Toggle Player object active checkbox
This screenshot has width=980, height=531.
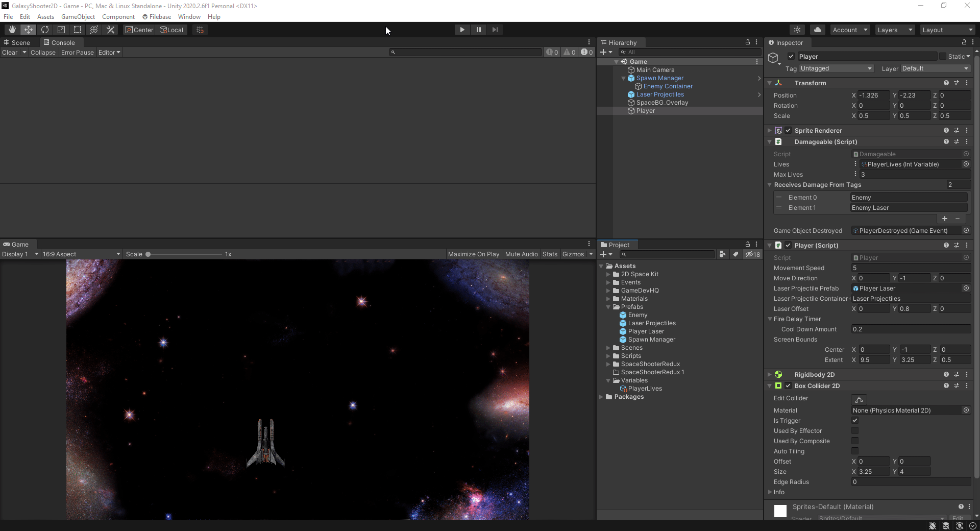pos(791,56)
